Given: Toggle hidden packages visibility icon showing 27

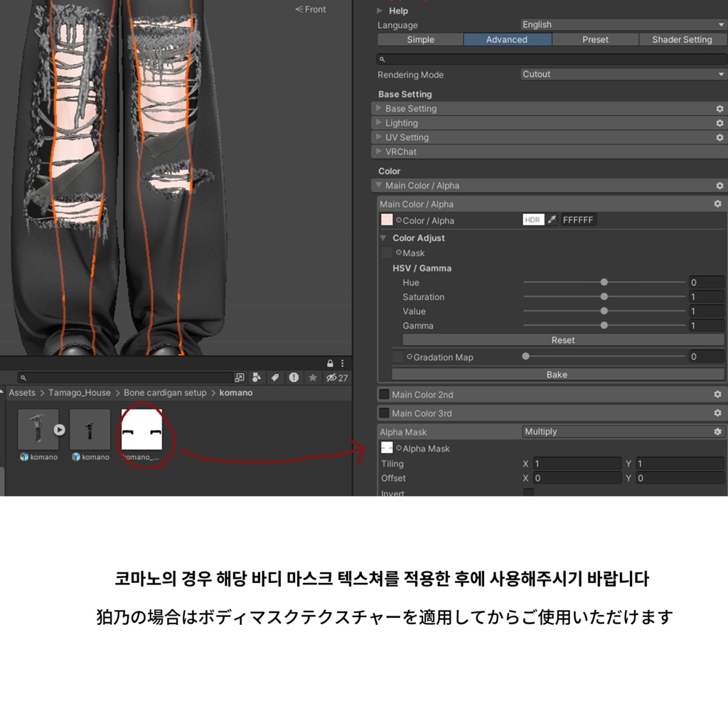Looking at the screenshot, I should (x=336, y=378).
